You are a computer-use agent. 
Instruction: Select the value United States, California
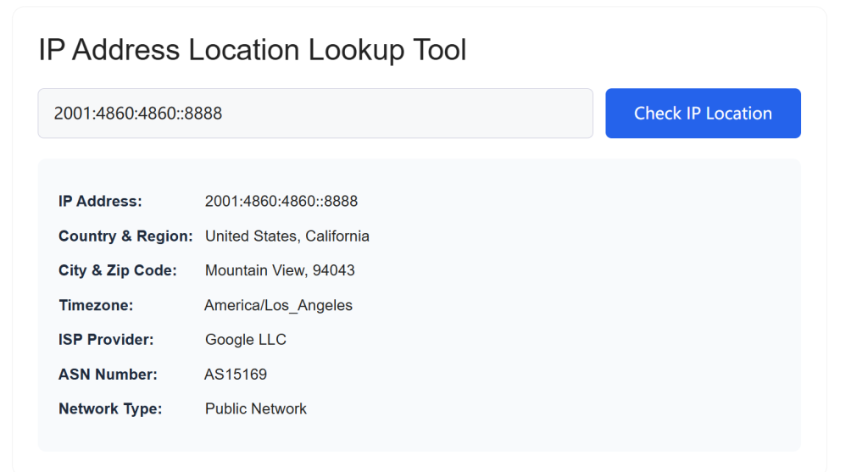287,236
